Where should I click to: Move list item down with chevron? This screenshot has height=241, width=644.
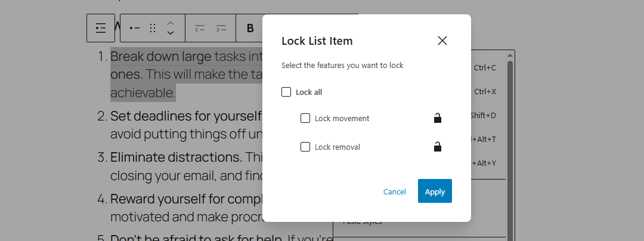point(171,33)
